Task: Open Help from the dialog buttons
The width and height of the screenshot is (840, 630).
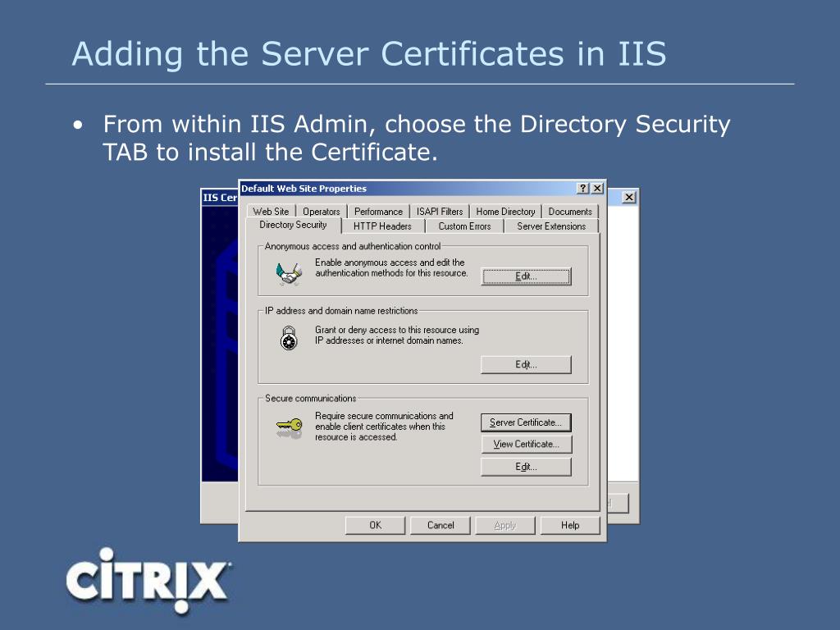Action: [x=570, y=526]
